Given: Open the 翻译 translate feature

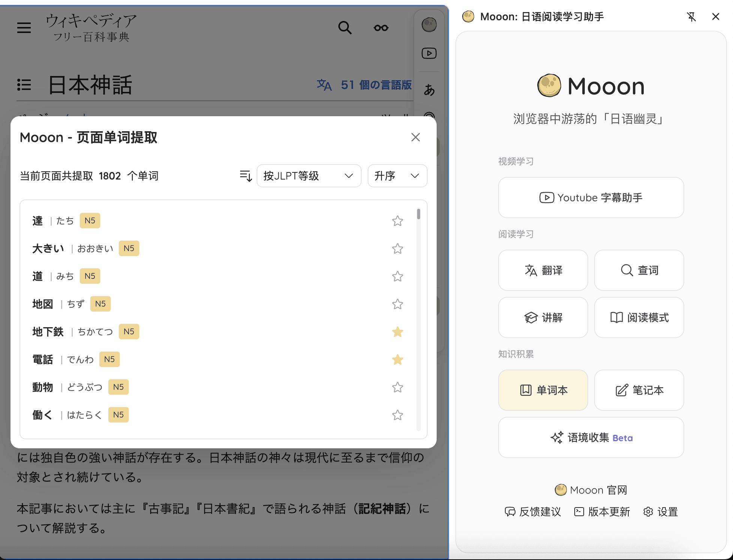Looking at the screenshot, I should tap(543, 270).
